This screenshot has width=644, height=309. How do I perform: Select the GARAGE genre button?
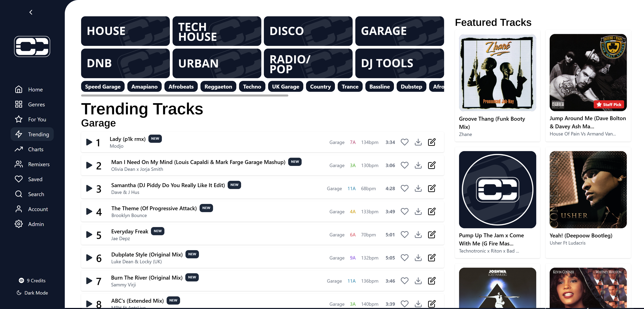pos(399,31)
